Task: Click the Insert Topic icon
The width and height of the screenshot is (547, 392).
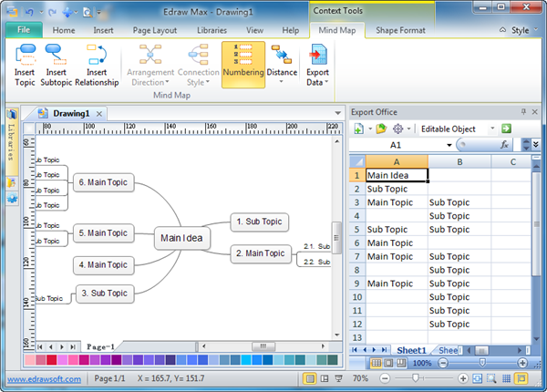Action: click(26, 65)
